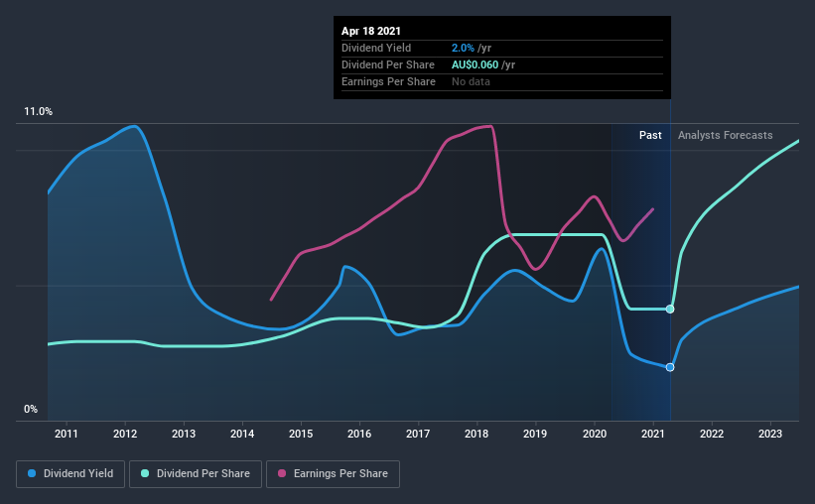Click the AU$0.060 dividend per share value
Image resolution: width=815 pixels, height=504 pixels.
475,64
